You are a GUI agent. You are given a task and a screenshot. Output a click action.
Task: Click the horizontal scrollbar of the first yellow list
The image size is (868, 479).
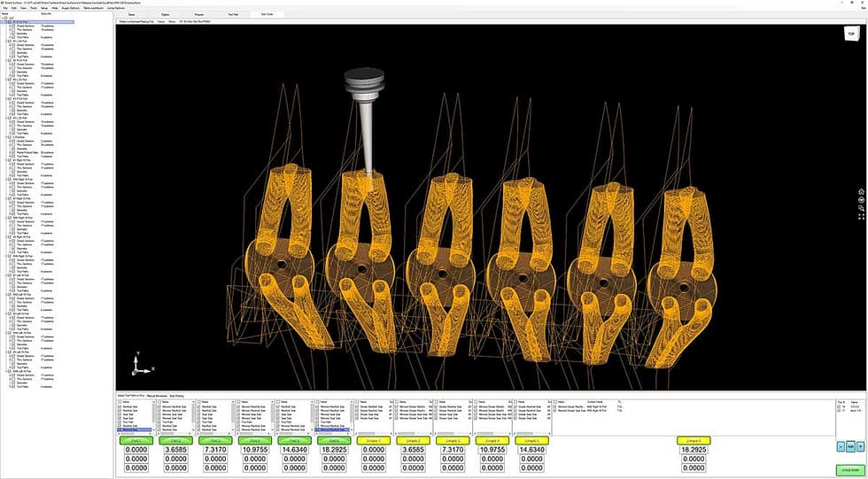(374, 434)
